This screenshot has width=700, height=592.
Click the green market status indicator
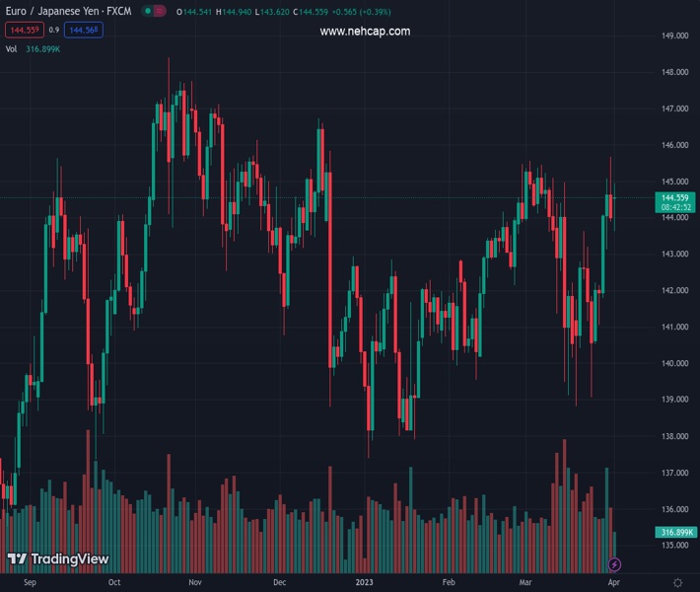[x=148, y=12]
